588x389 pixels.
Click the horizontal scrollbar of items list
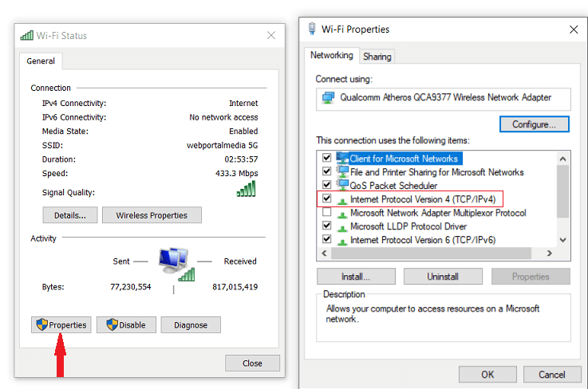431,253
